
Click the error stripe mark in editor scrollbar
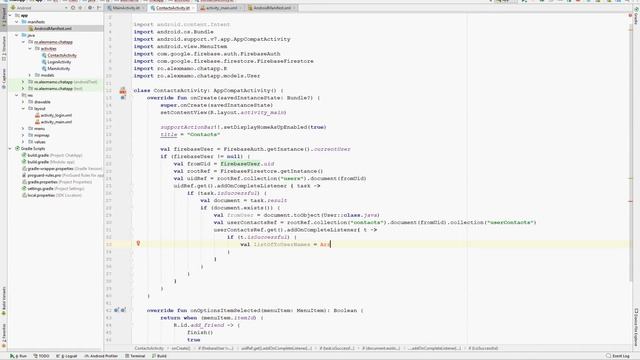[x=631, y=201]
